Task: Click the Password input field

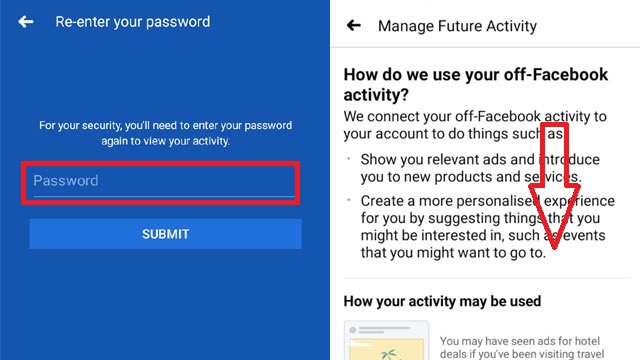Action: [x=164, y=181]
